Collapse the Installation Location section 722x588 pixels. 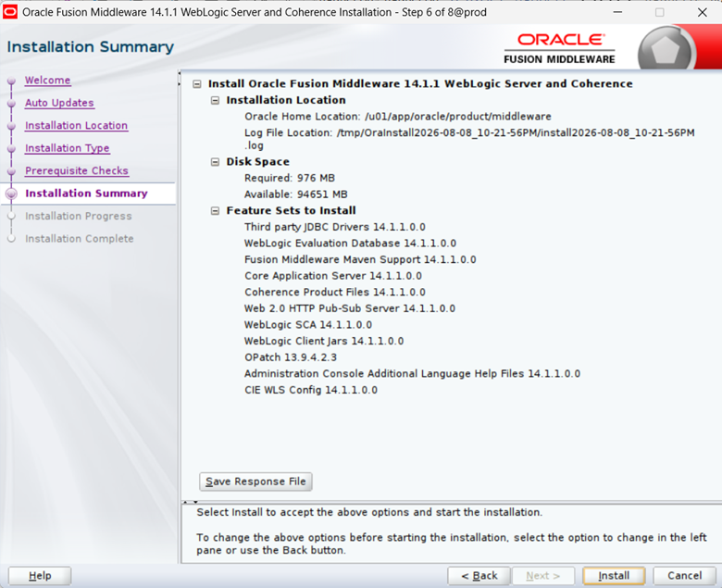pyautogui.click(x=215, y=100)
